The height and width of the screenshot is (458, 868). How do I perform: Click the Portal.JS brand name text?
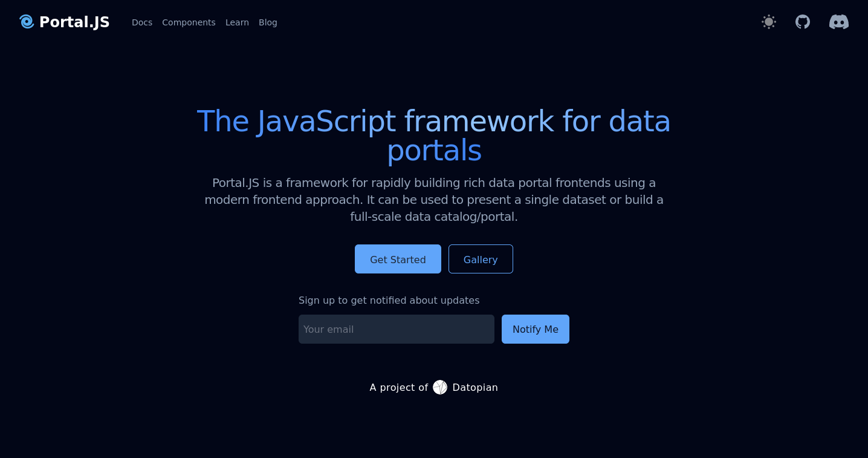(x=74, y=22)
